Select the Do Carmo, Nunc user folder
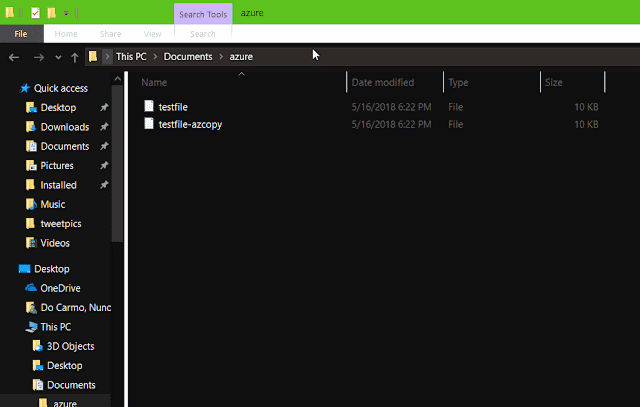Viewport: 640px width, 407px height. [x=76, y=307]
